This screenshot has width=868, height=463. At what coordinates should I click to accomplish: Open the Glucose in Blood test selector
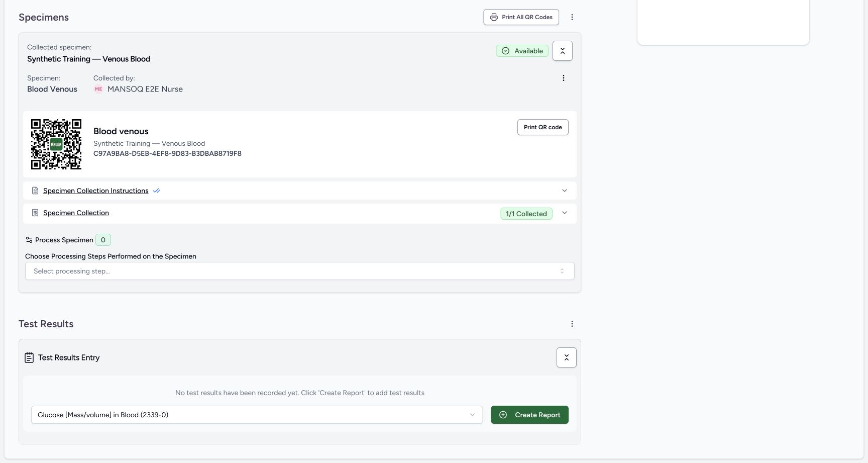point(257,415)
